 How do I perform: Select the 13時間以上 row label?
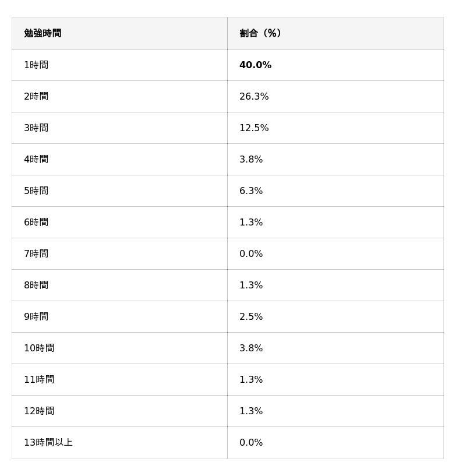tap(48, 442)
